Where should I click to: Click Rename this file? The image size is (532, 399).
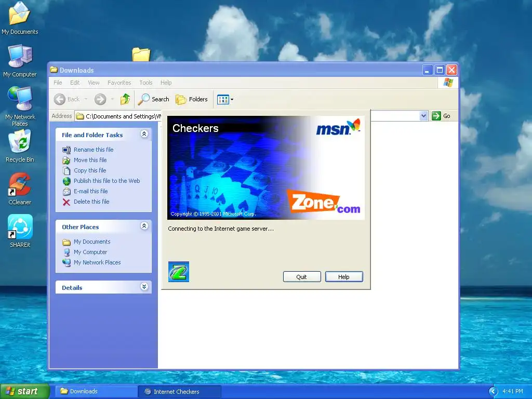[94, 150]
